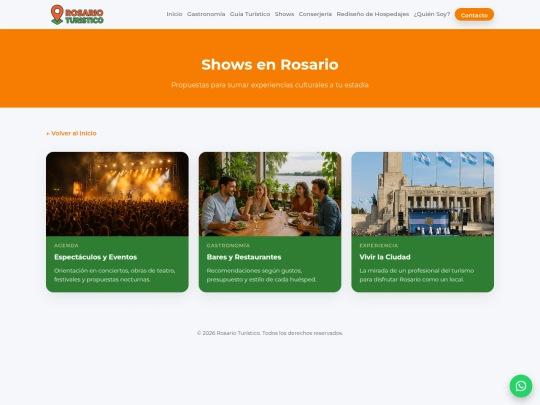Open the Conserjería menu item
This screenshot has height=405, width=540.
click(x=315, y=14)
